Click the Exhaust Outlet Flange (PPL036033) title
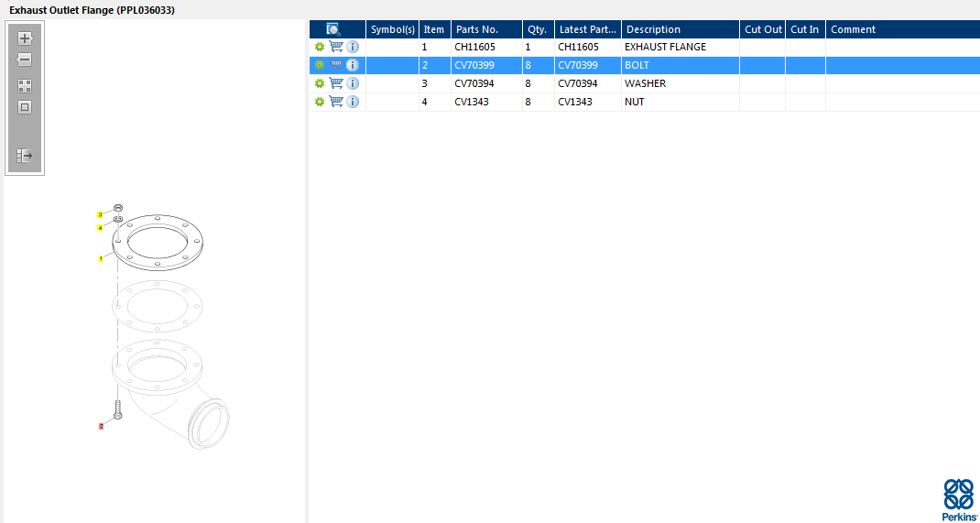Screen dimensions: 980x523 [x=92, y=11]
